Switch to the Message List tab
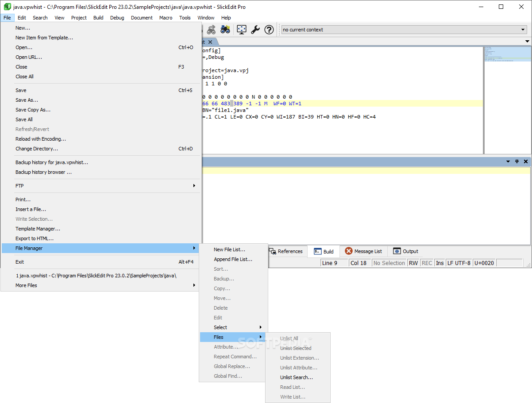The image size is (532, 403). point(363,251)
